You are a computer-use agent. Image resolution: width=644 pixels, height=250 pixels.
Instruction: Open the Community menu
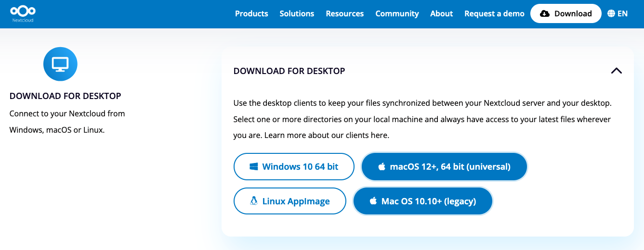397,13
